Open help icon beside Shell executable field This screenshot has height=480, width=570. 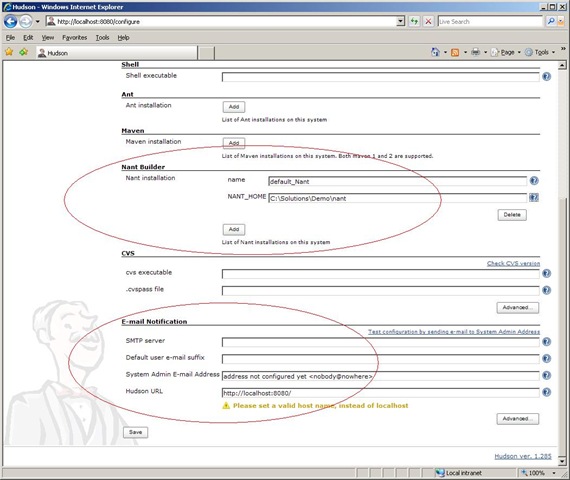coord(546,76)
